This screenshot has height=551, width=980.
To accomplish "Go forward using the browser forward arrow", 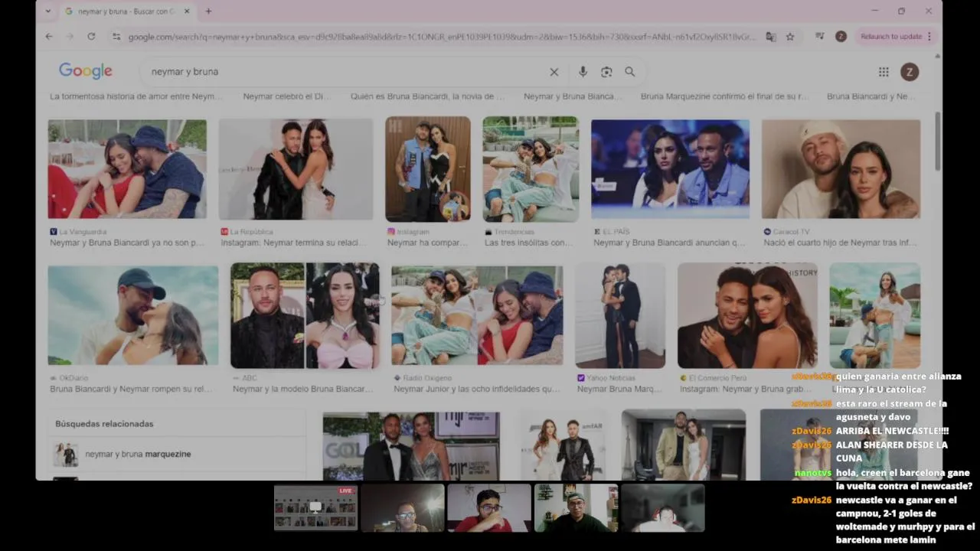I will (x=70, y=36).
